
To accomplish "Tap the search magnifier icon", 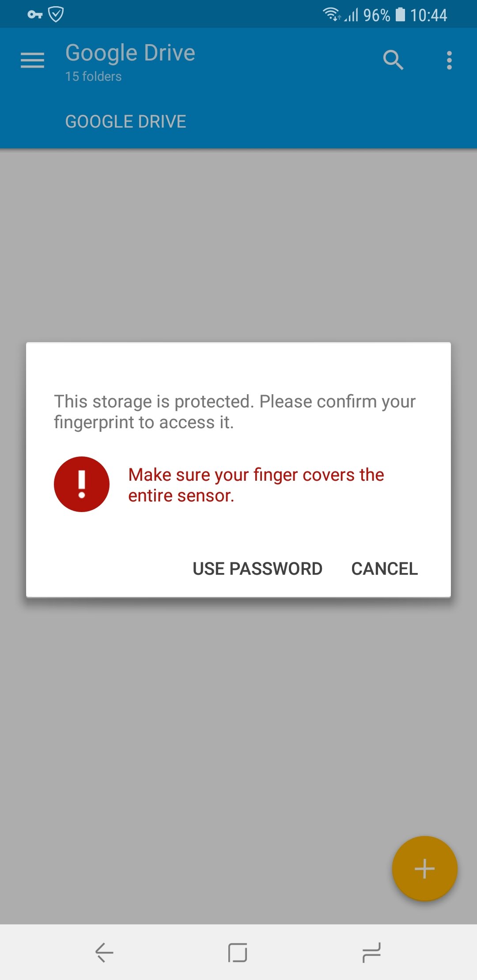I will [393, 60].
